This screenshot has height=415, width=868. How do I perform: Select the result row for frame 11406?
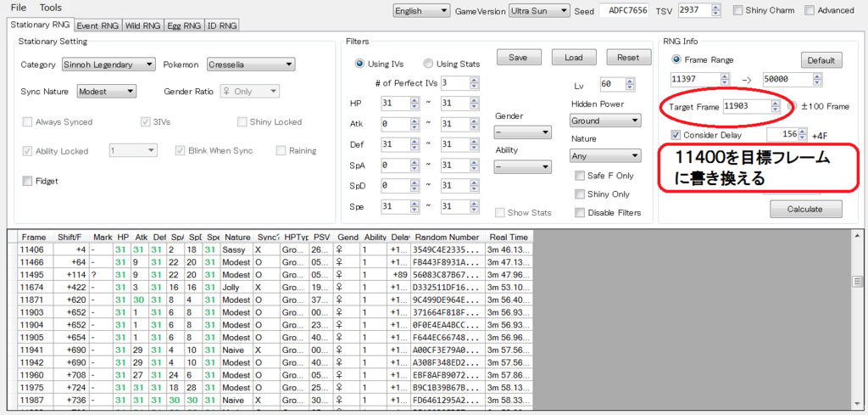coord(270,250)
